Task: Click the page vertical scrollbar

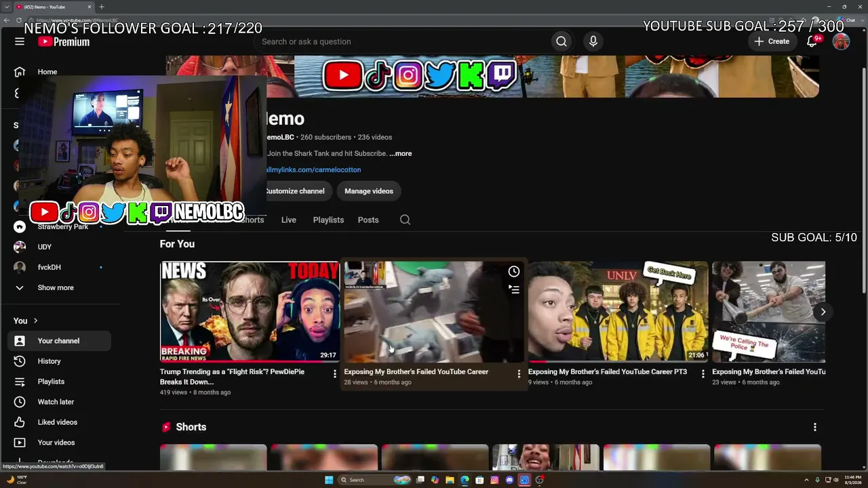Action: tap(863, 180)
